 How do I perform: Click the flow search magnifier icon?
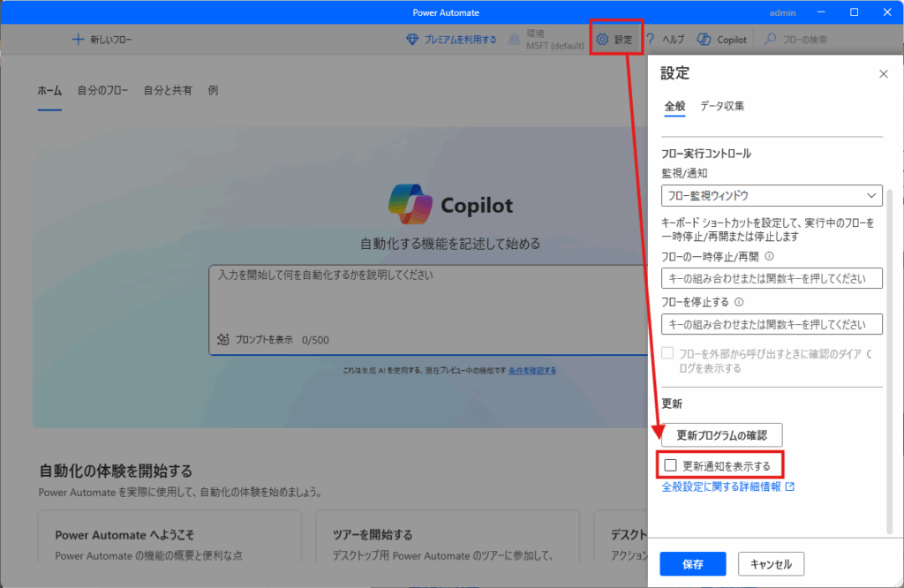[x=770, y=39]
